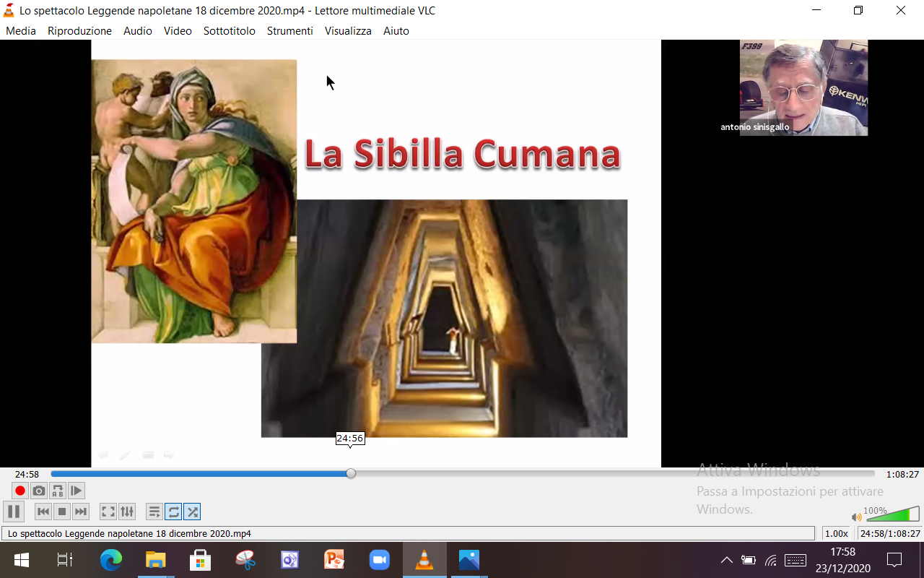Open Zoom from the taskbar

click(380, 560)
